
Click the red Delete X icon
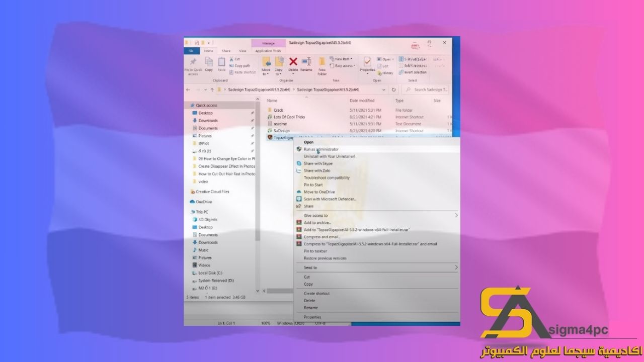[x=293, y=61]
